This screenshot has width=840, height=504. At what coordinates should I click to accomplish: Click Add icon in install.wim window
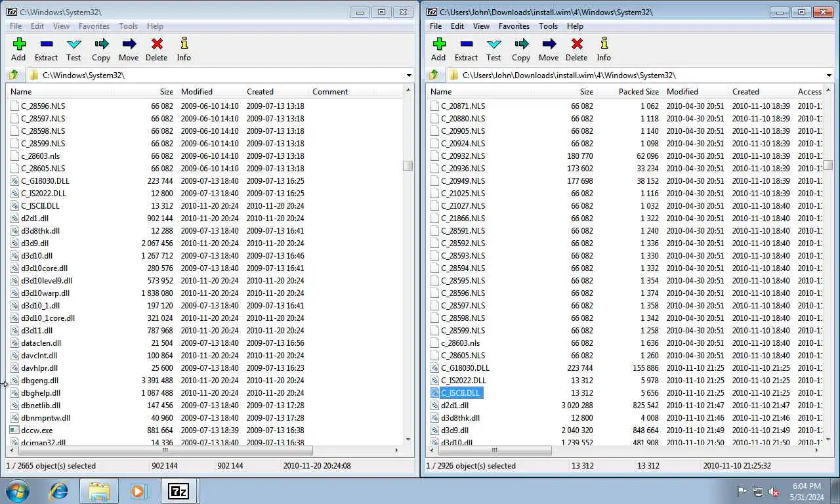[x=439, y=44]
